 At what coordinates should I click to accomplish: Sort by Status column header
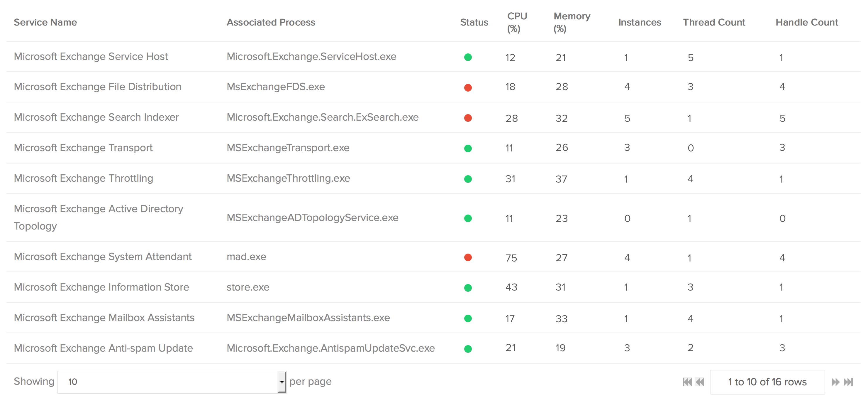pyautogui.click(x=474, y=22)
